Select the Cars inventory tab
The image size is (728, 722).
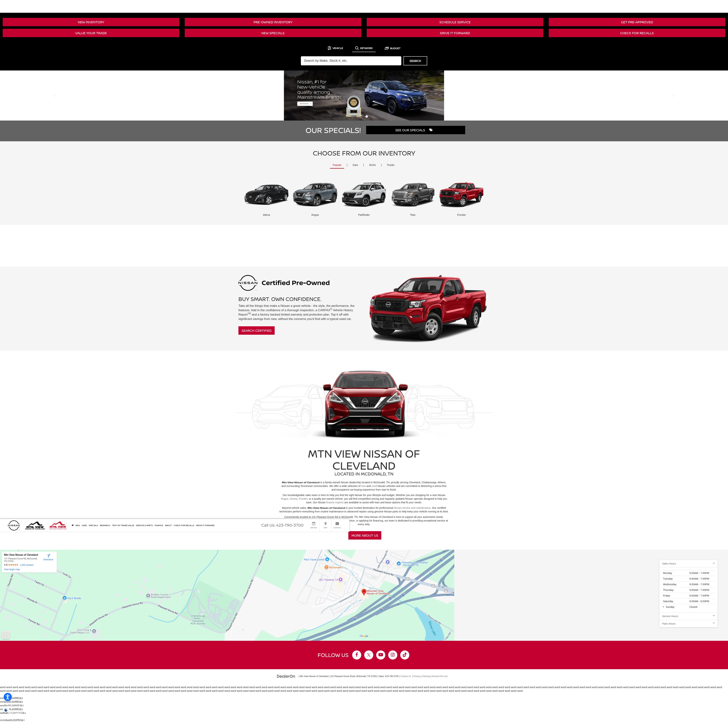point(355,165)
